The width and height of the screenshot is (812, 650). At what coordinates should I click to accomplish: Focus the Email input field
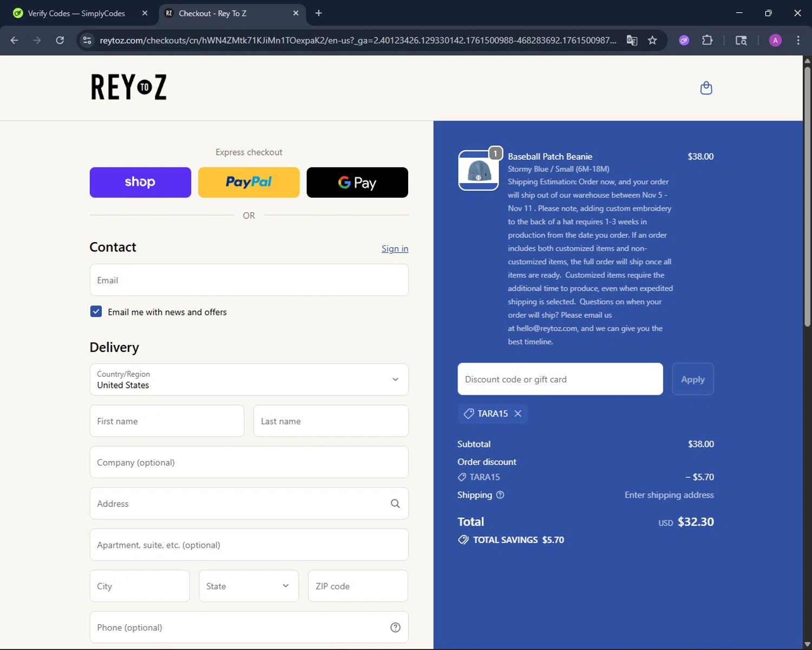coord(249,280)
